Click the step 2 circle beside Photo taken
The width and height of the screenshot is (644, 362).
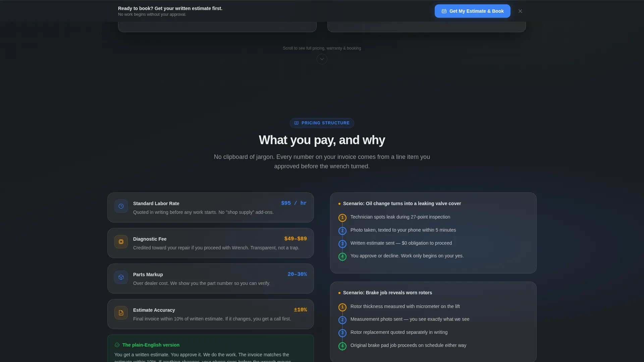click(342, 231)
